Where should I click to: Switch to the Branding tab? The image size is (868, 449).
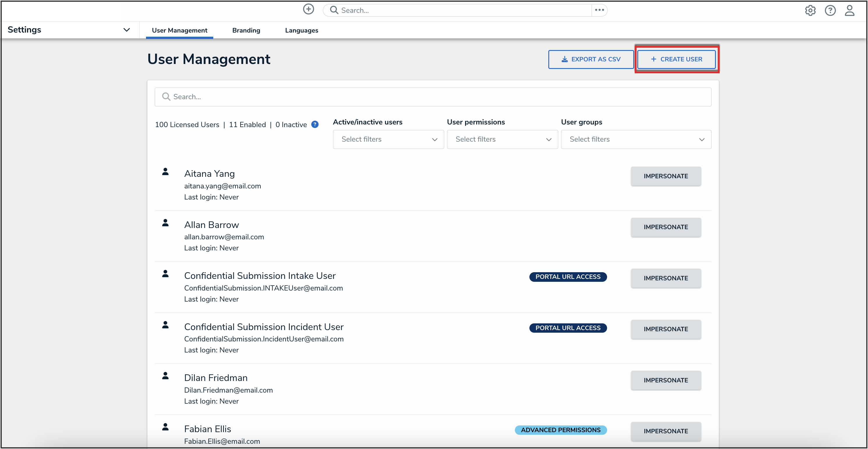pos(246,30)
